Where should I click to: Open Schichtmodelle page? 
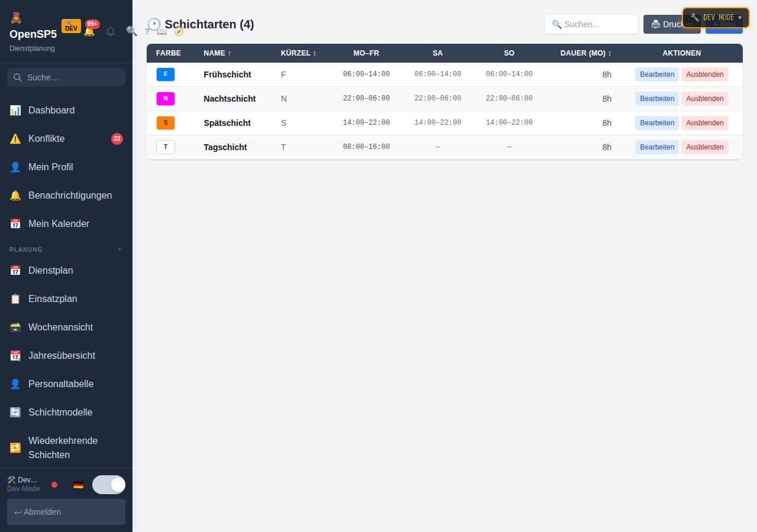tap(66, 412)
